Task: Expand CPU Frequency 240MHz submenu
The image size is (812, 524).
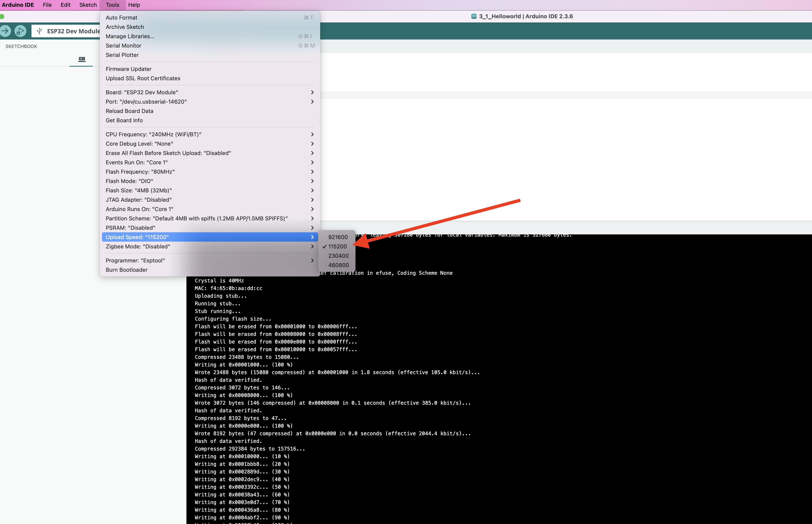Action: pyautogui.click(x=210, y=134)
